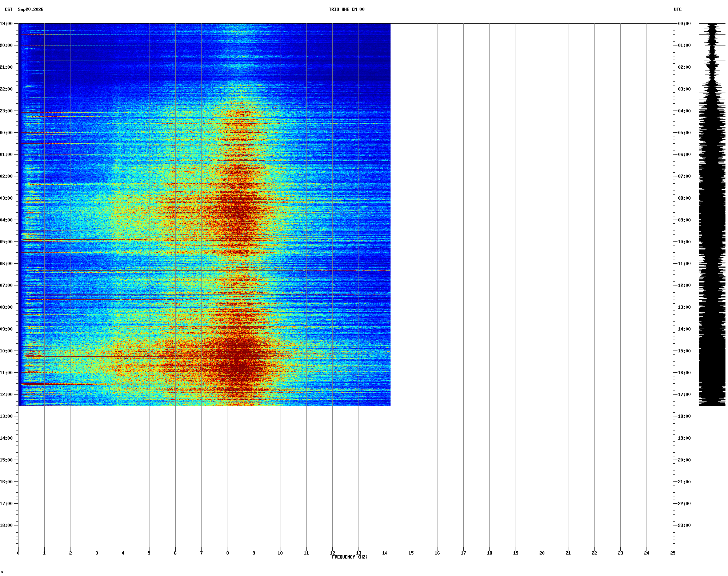
Task: Click the CST timezone label
Action: click(x=9, y=9)
